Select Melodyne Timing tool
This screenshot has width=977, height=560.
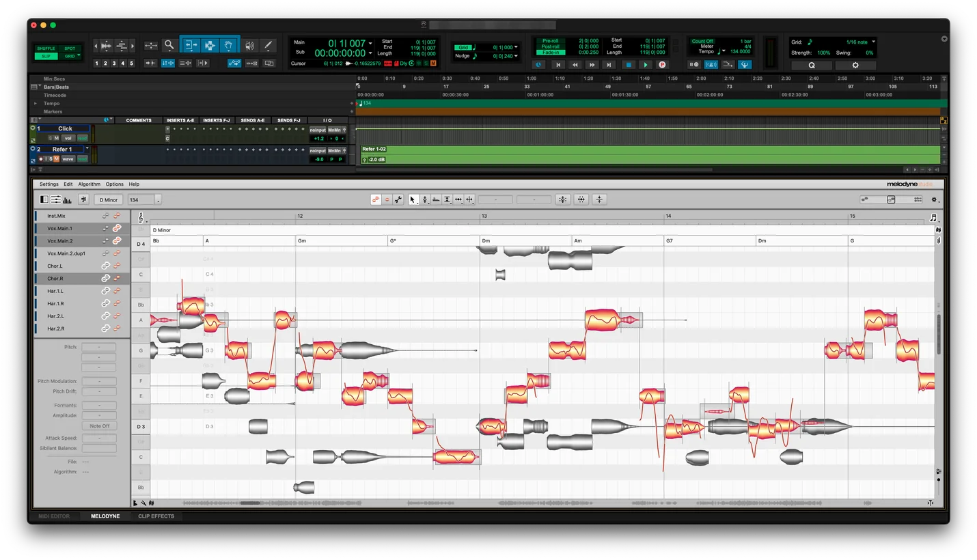click(458, 199)
